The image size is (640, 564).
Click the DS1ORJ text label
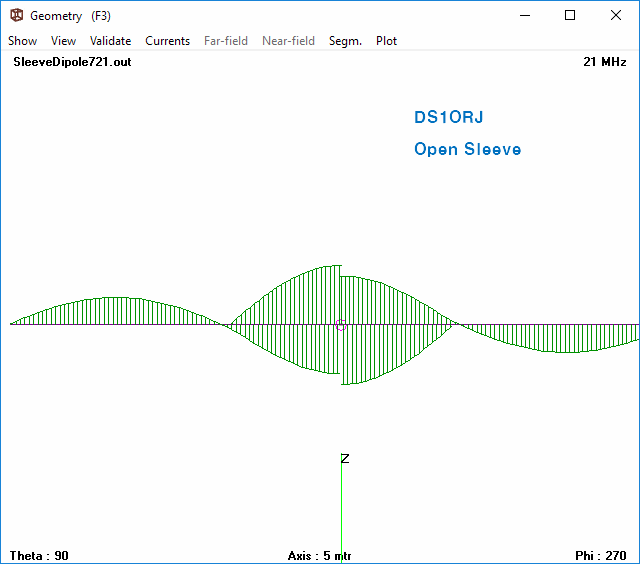pos(449,117)
